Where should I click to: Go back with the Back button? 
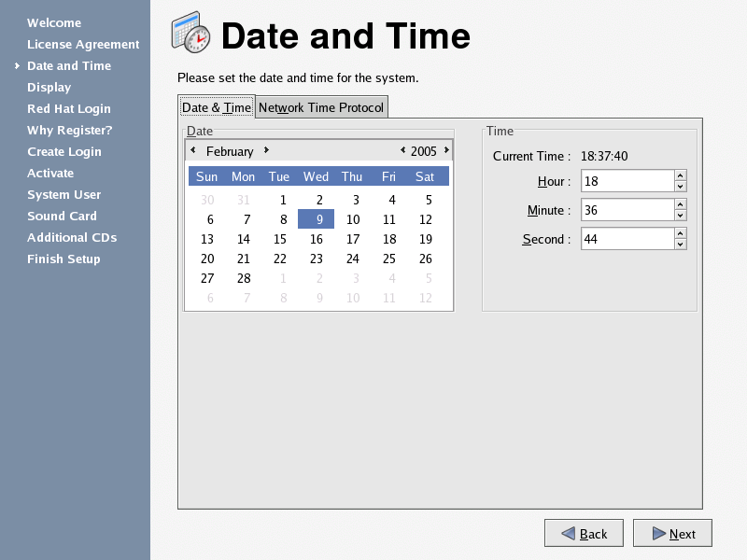tap(584, 534)
